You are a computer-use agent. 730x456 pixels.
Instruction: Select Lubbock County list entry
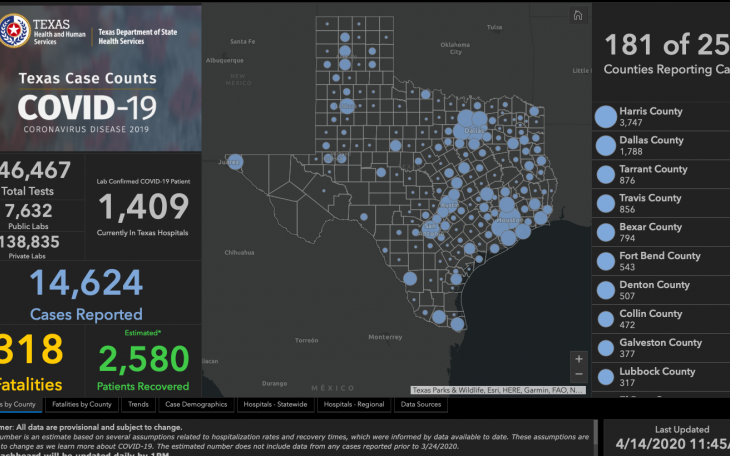(x=656, y=377)
